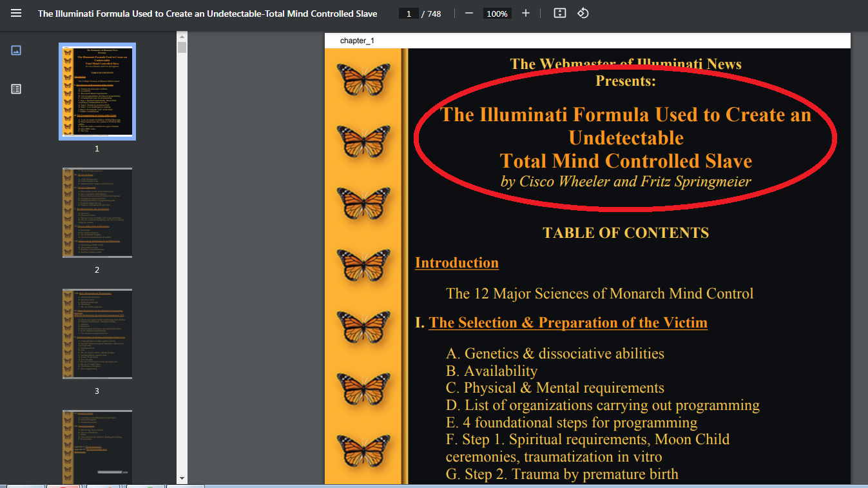Click the sidebar scrollbar down arrow
Image resolution: width=868 pixels, height=488 pixels.
tap(182, 478)
